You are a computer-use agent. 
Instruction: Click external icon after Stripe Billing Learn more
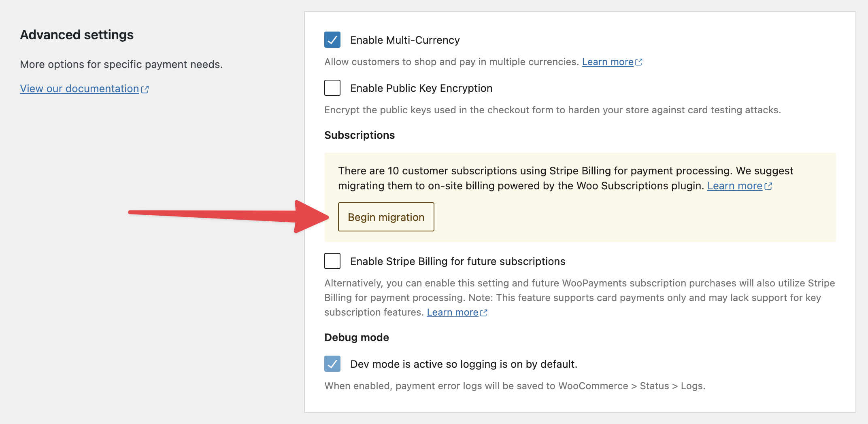(483, 313)
